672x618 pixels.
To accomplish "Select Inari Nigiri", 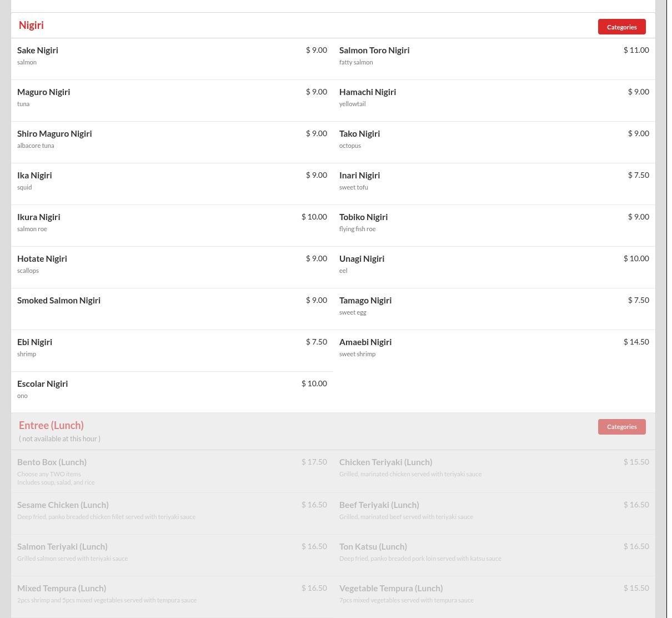I will coord(494,184).
